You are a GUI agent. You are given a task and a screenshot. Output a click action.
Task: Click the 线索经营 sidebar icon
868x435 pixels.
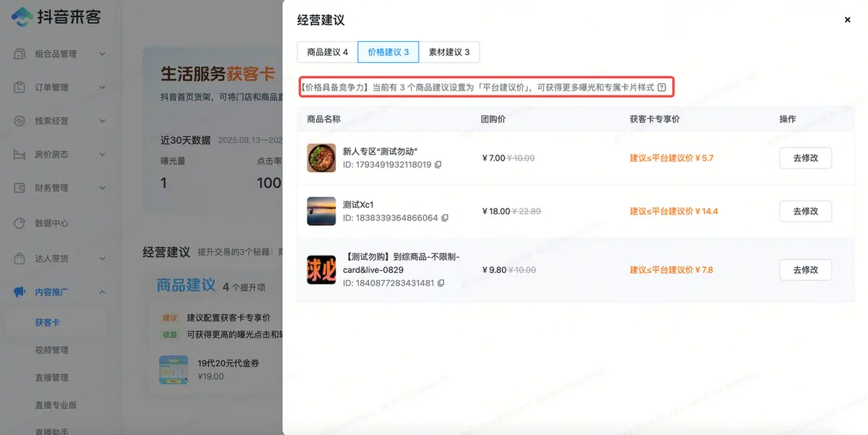(20, 121)
